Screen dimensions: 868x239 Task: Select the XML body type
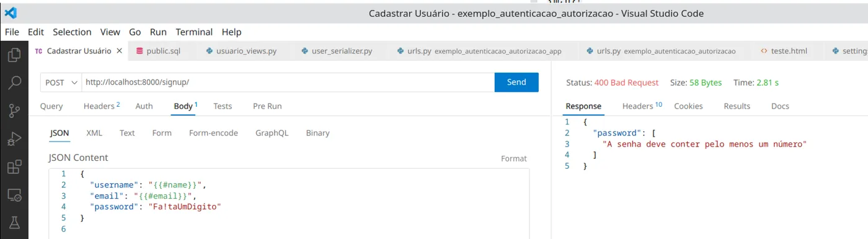click(x=94, y=133)
